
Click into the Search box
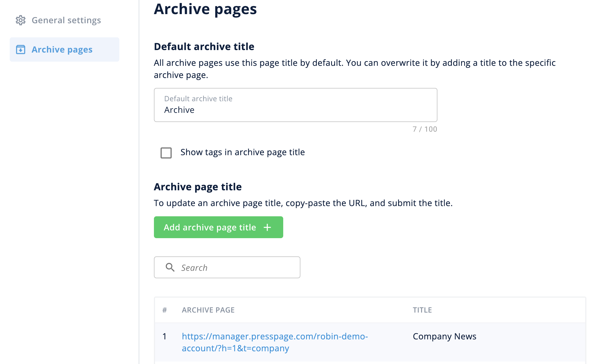pyautogui.click(x=238, y=267)
